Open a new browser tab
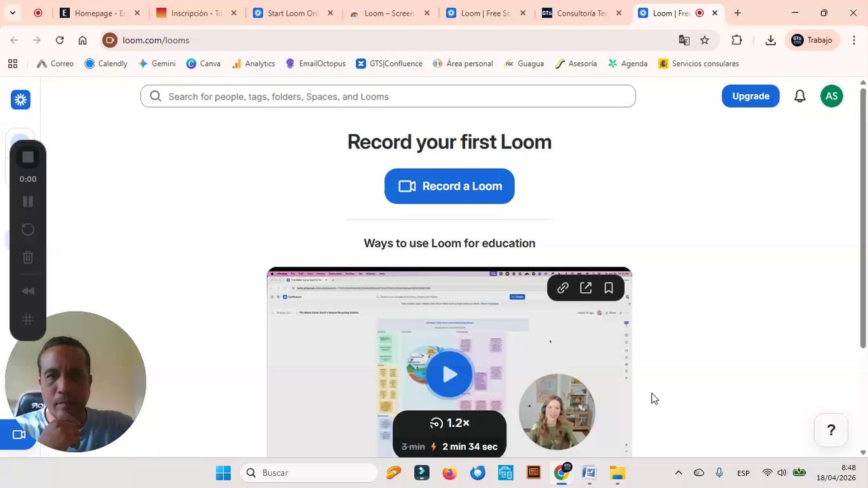 pyautogui.click(x=738, y=13)
